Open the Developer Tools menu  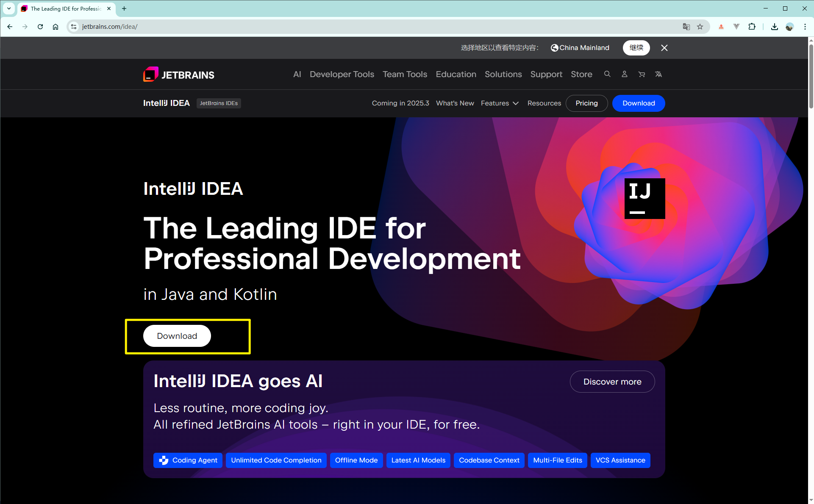coord(342,74)
